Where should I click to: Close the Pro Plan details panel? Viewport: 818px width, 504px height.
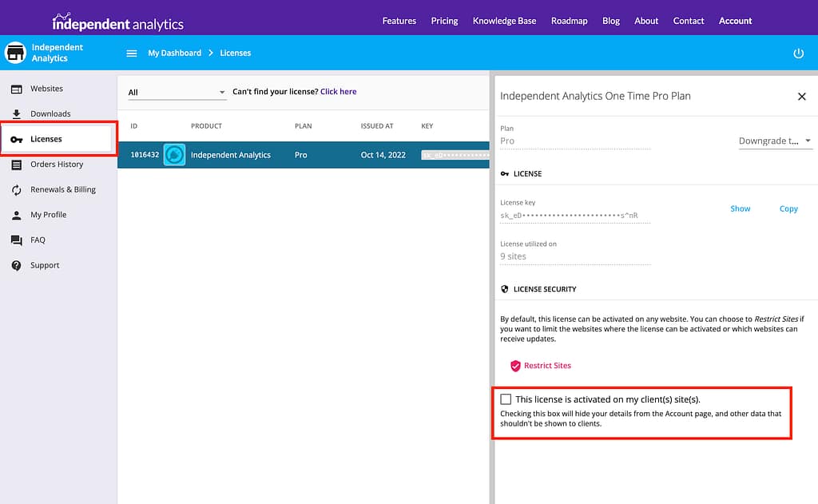pyautogui.click(x=801, y=97)
